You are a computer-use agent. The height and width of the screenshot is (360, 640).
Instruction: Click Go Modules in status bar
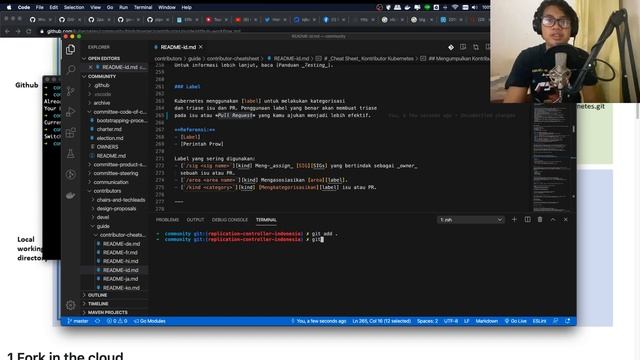[x=149, y=321]
